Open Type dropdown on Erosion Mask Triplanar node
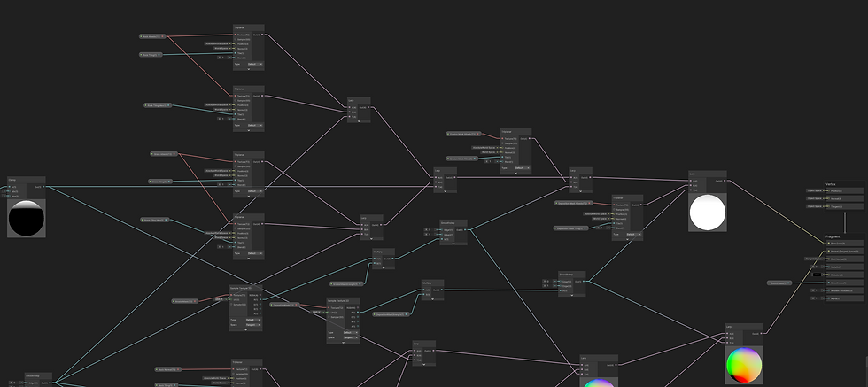The image size is (868, 387). 522,167
